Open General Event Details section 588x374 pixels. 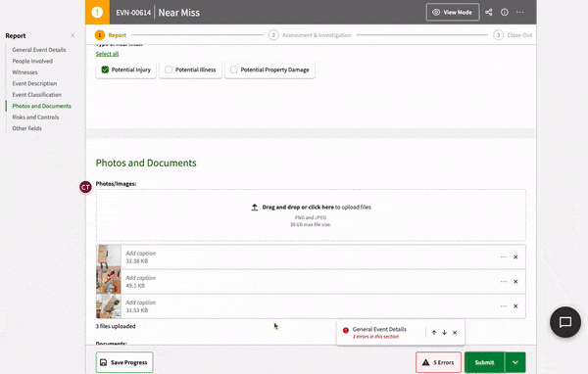(39, 50)
